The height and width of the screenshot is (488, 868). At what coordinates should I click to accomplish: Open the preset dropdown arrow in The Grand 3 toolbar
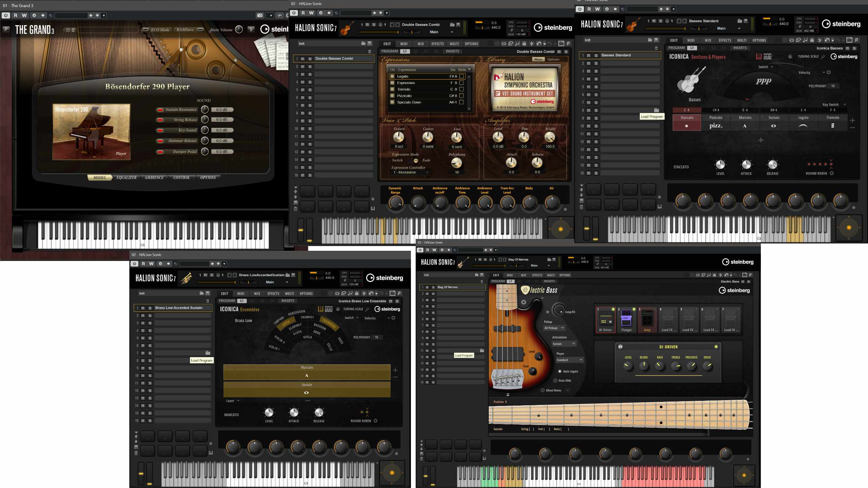click(104, 15)
